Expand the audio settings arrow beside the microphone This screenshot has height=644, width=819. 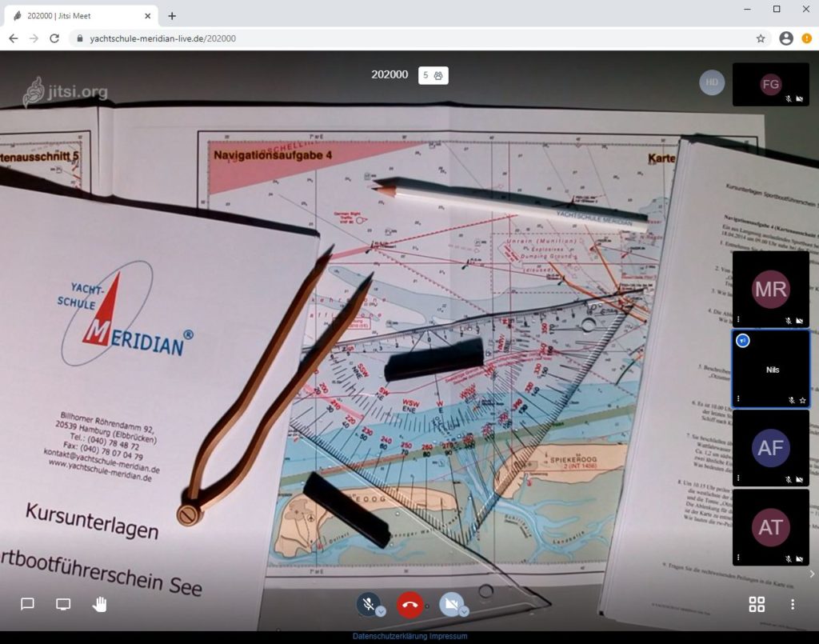381,611
